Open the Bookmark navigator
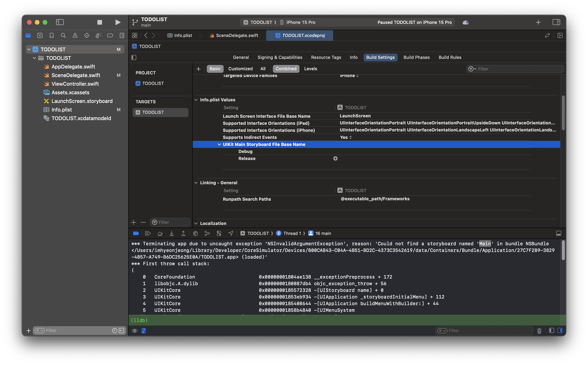Screen dimensions: 588x365 point(52,35)
